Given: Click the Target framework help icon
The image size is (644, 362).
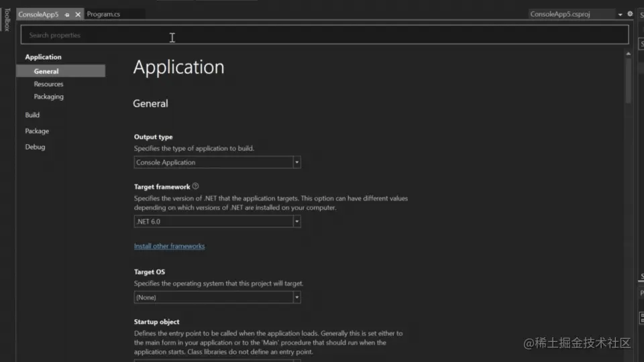Looking at the screenshot, I should pyautogui.click(x=195, y=186).
